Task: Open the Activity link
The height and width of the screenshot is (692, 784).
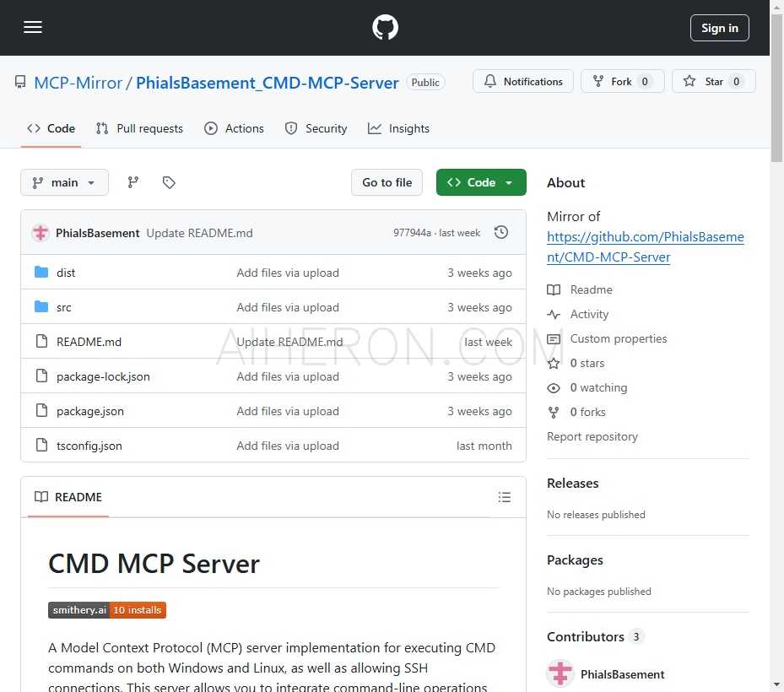Action: click(589, 314)
